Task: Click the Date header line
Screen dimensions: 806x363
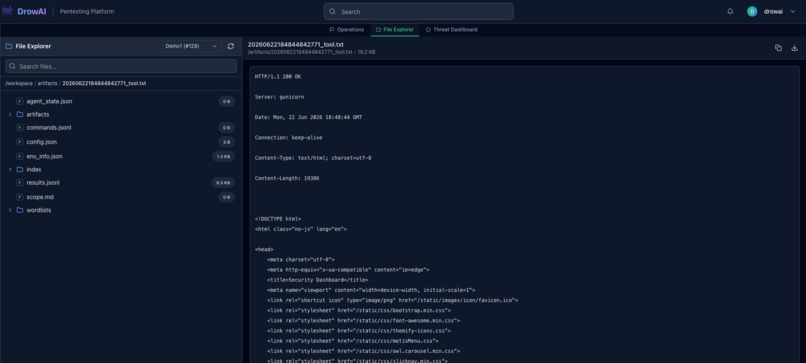Action: pyautogui.click(x=308, y=117)
